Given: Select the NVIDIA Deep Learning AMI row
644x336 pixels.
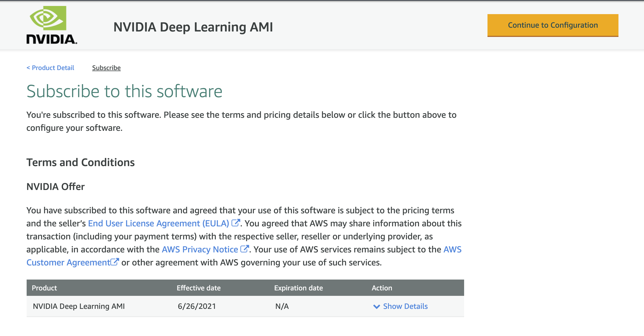Looking at the screenshot, I should tap(79, 306).
